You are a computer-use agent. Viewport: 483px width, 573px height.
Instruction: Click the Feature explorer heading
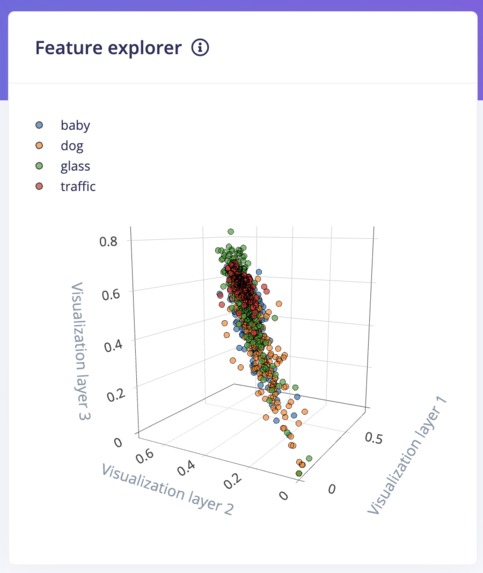pyautogui.click(x=109, y=48)
